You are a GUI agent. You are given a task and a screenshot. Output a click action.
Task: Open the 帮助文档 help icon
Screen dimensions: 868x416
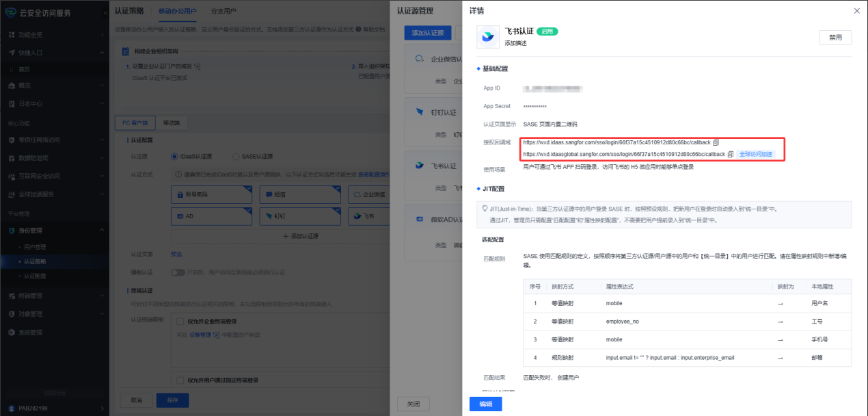coord(359,29)
